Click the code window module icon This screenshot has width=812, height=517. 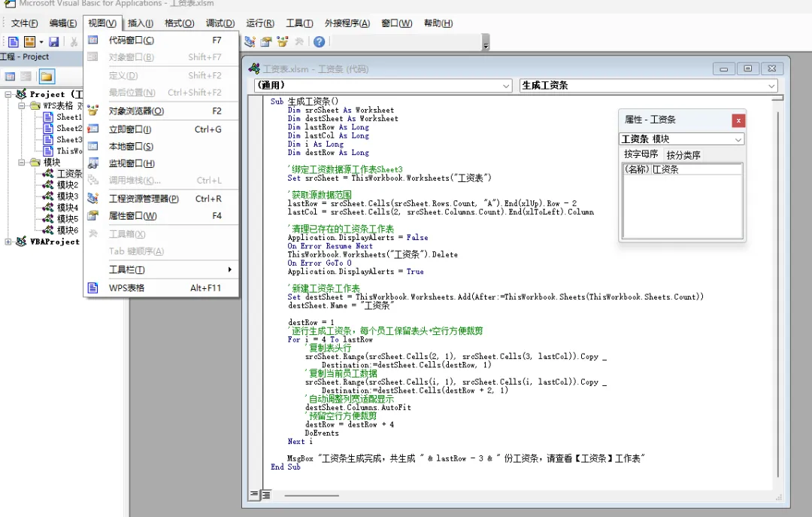(x=254, y=68)
